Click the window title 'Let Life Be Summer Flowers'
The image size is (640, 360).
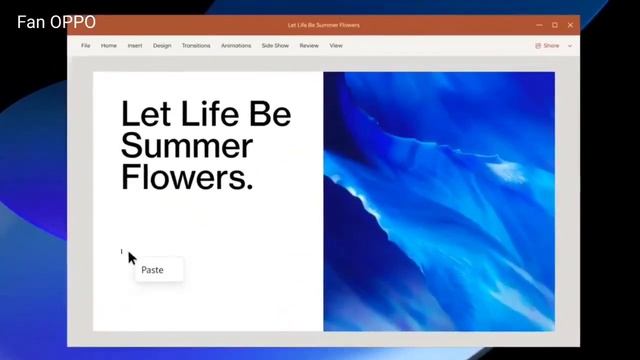(x=324, y=25)
